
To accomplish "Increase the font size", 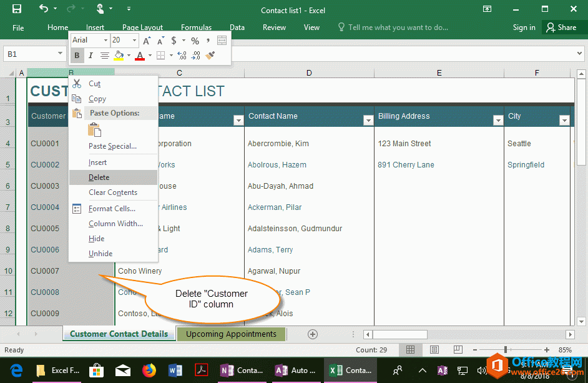I will pos(147,40).
